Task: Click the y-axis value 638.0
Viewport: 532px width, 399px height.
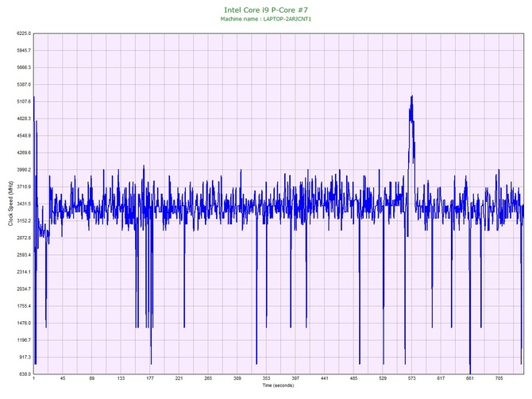Action: coord(25,374)
